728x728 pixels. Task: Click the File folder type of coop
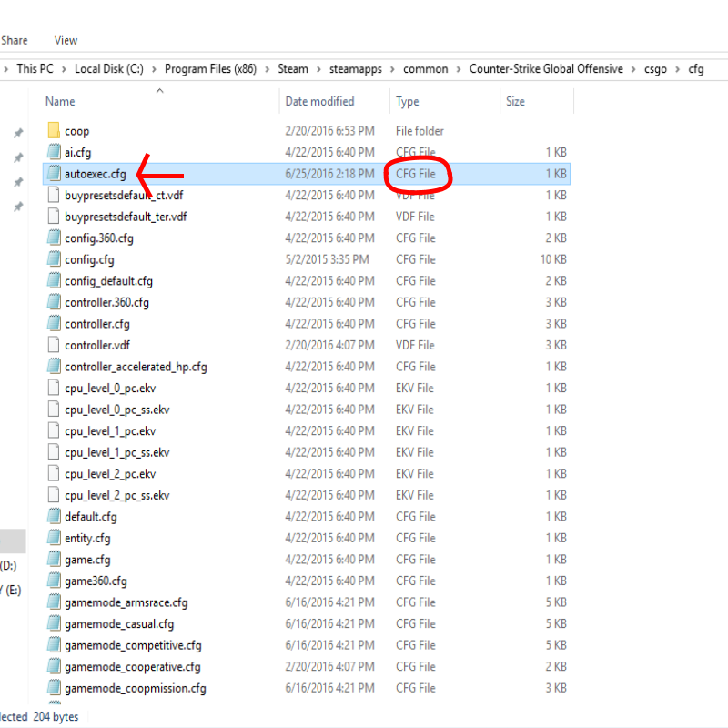pyautogui.click(x=420, y=131)
